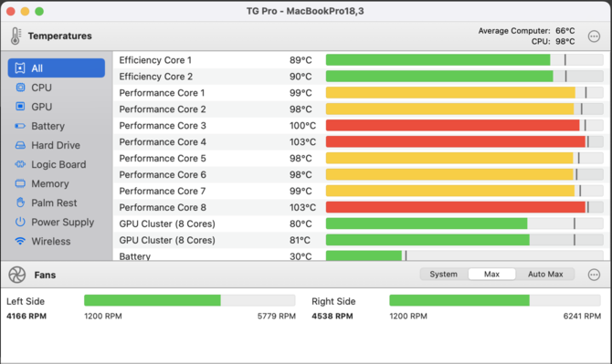Click the Memory icon in sidebar
The width and height of the screenshot is (612, 364).
20,183
